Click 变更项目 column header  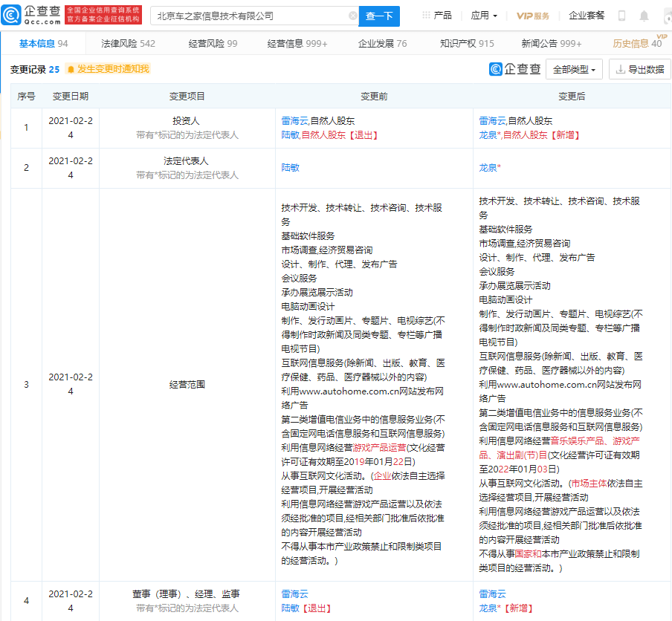coord(187,97)
